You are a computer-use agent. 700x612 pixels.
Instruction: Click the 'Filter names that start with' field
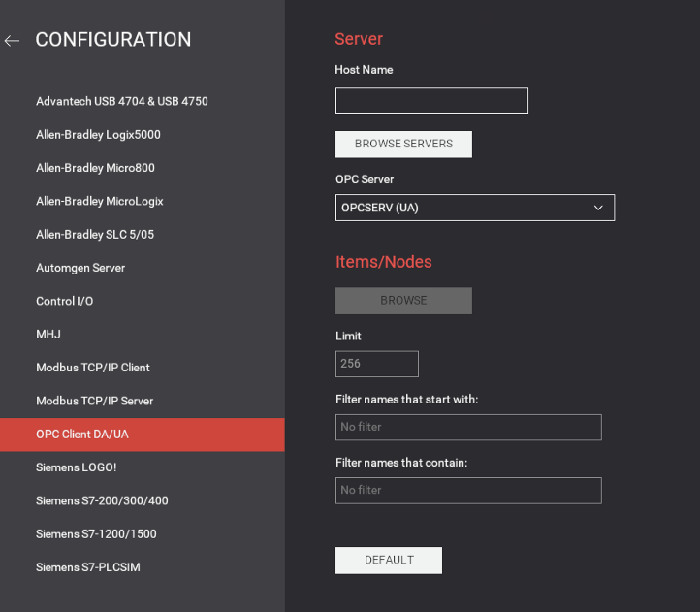468,427
